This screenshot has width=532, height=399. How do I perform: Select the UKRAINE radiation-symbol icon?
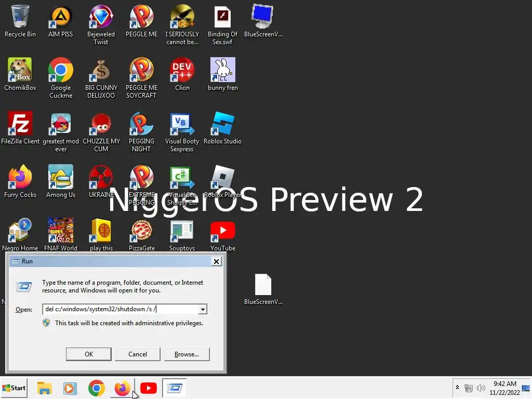[x=101, y=181]
